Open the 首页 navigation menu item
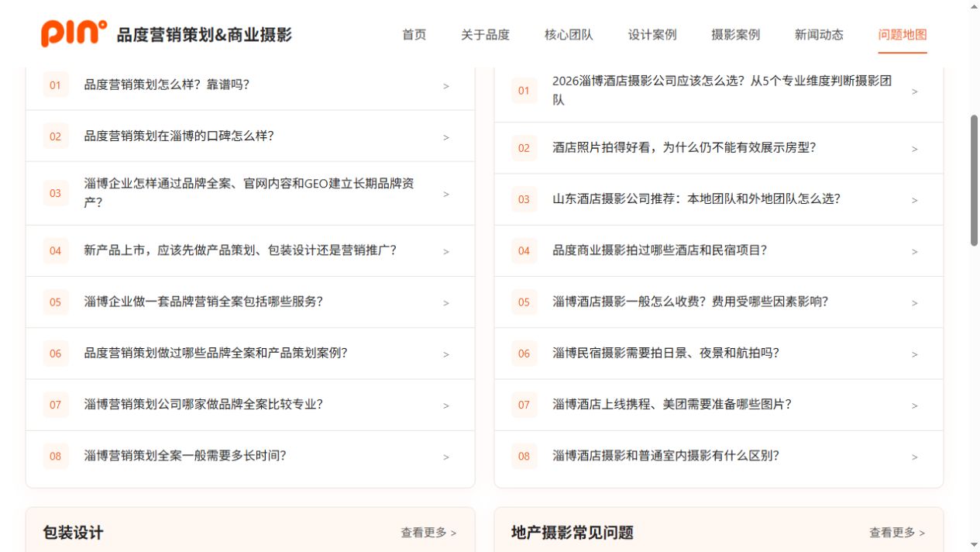The width and height of the screenshot is (980, 552). coord(414,35)
